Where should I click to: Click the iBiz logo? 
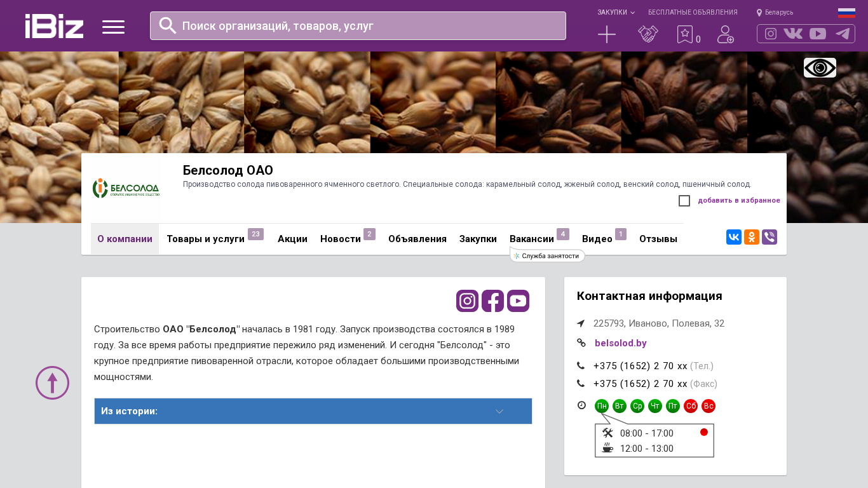point(54,26)
